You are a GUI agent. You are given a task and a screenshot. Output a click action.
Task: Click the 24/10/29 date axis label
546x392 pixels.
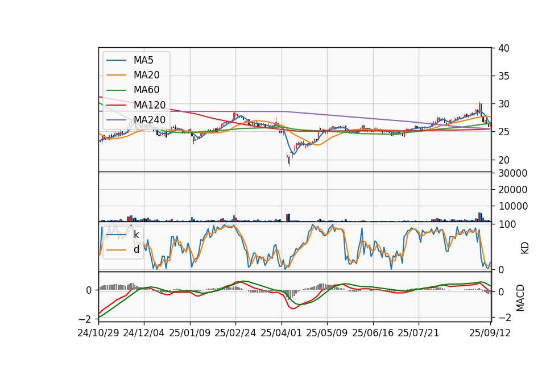[x=98, y=333]
